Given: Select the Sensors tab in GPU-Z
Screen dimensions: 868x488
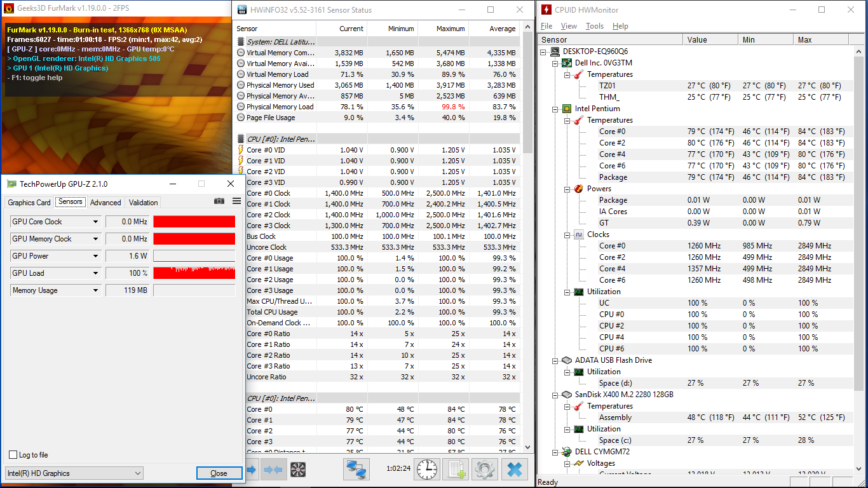Looking at the screenshot, I should (x=71, y=201).
